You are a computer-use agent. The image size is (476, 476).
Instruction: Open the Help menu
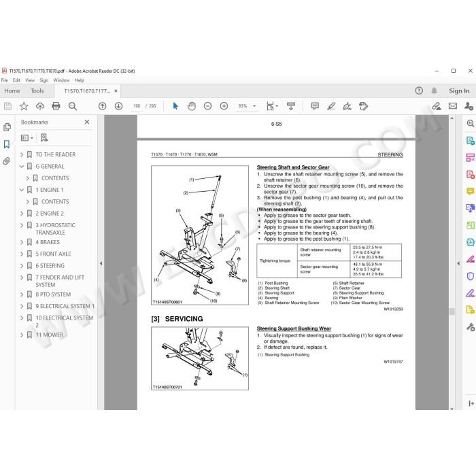click(x=80, y=80)
